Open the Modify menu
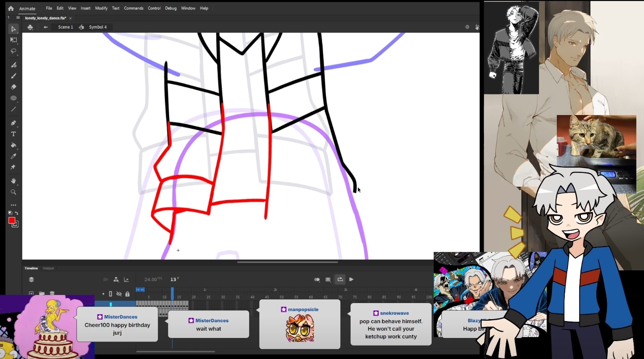This screenshot has height=359, width=644. tap(102, 8)
